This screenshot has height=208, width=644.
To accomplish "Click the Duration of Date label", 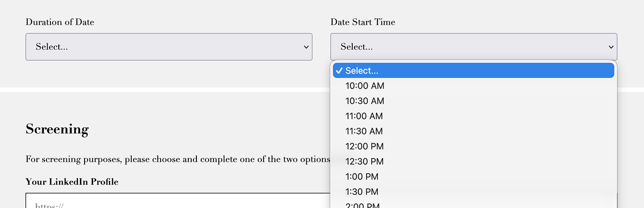I will pos(60,22).
